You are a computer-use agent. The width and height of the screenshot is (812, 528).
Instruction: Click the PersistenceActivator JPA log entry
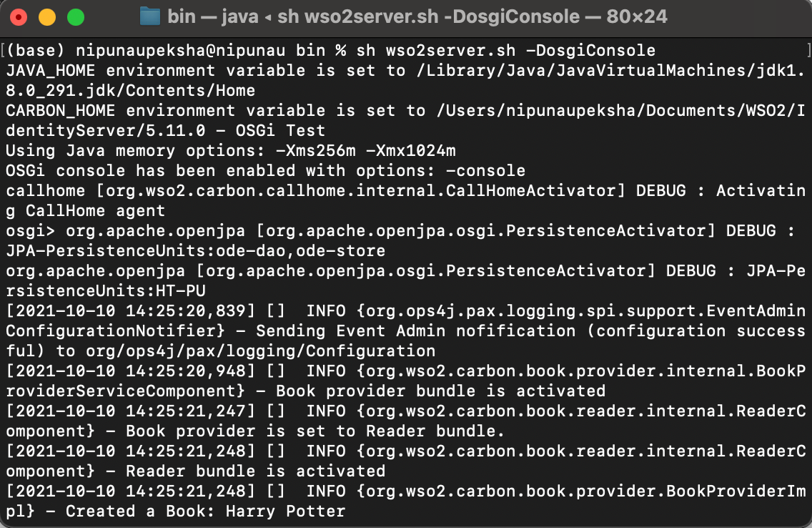point(400,270)
